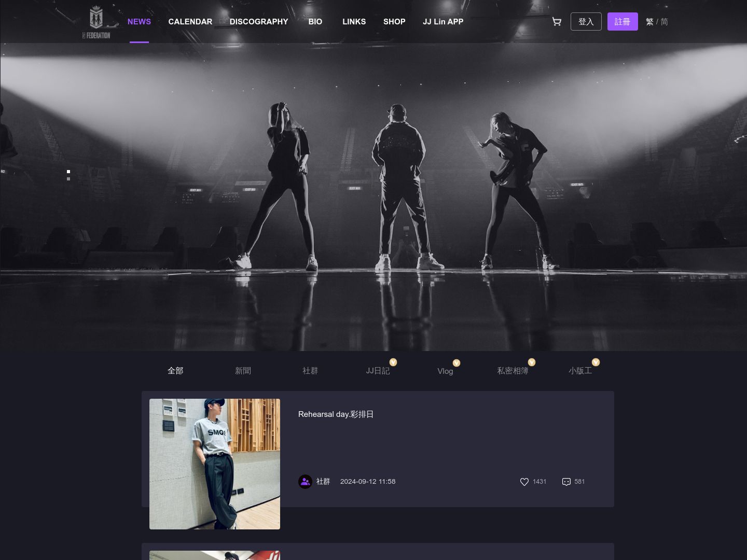This screenshot has height=560, width=747.
Task: Click gold badge on 小版工 tab
Action: coord(596,362)
